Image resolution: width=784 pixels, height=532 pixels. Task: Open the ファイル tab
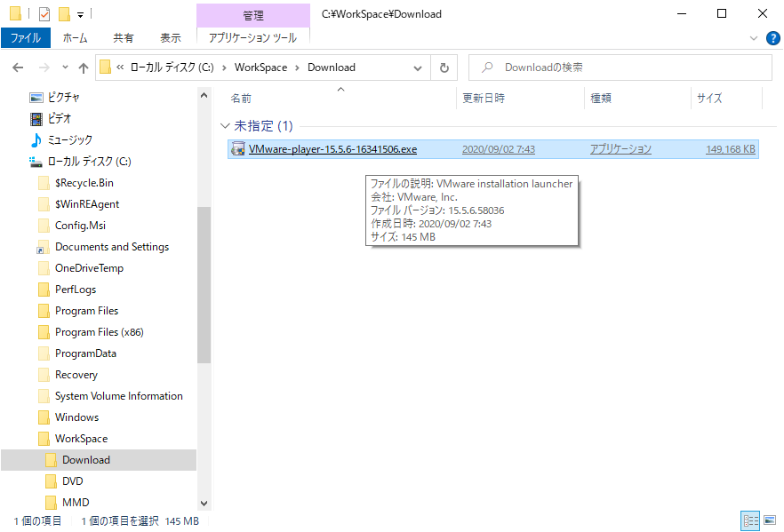[x=26, y=38]
